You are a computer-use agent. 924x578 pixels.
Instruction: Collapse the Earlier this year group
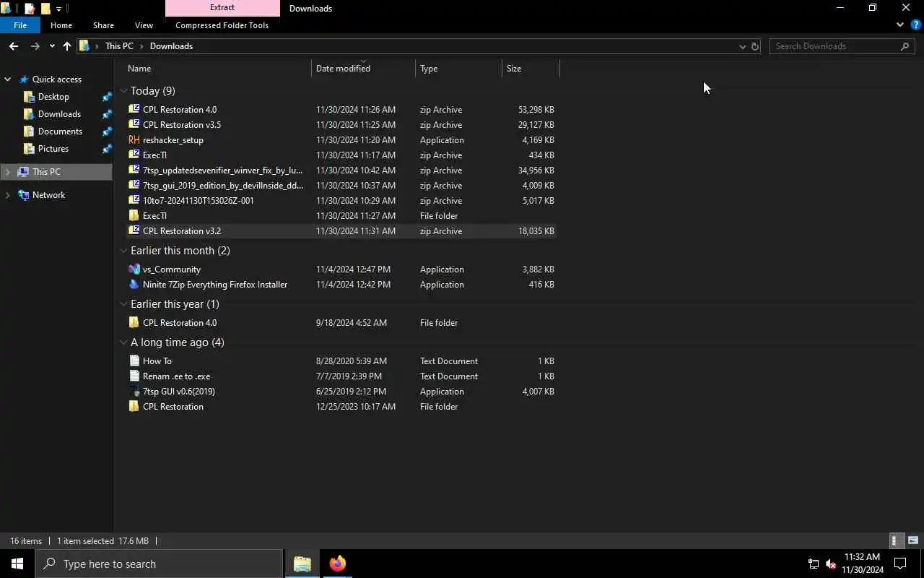coord(123,303)
